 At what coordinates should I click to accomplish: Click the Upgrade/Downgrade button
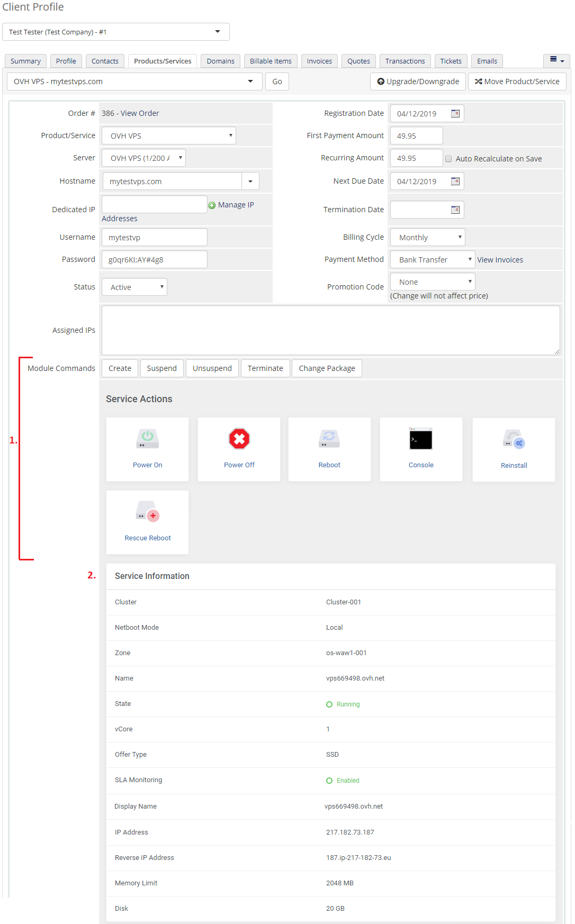click(x=418, y=81)
